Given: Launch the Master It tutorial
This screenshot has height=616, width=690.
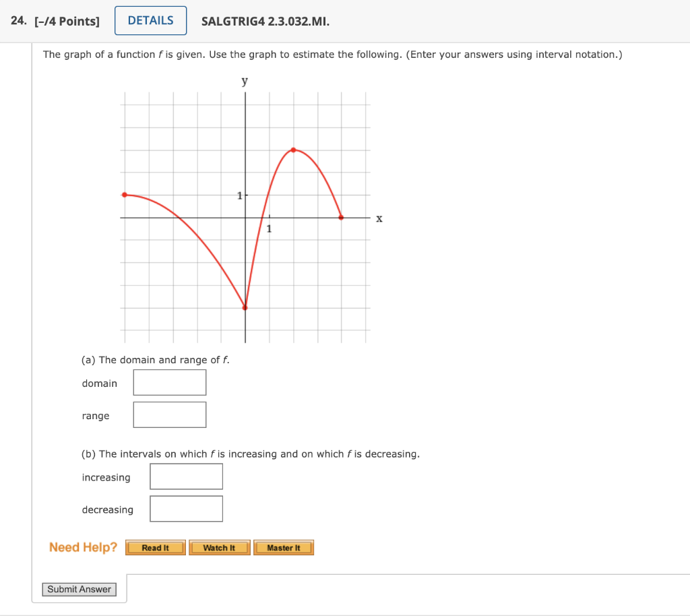Looking at the screenshot, I should point(284,547).
